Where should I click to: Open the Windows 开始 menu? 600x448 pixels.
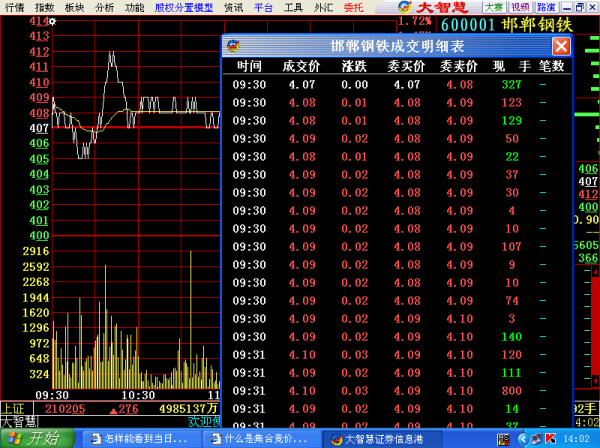click(38, 438)
